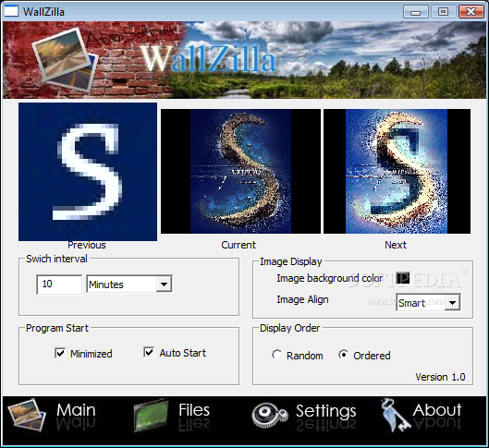Select the Random display order
489x448 pixels.
(x=276, y=355)
